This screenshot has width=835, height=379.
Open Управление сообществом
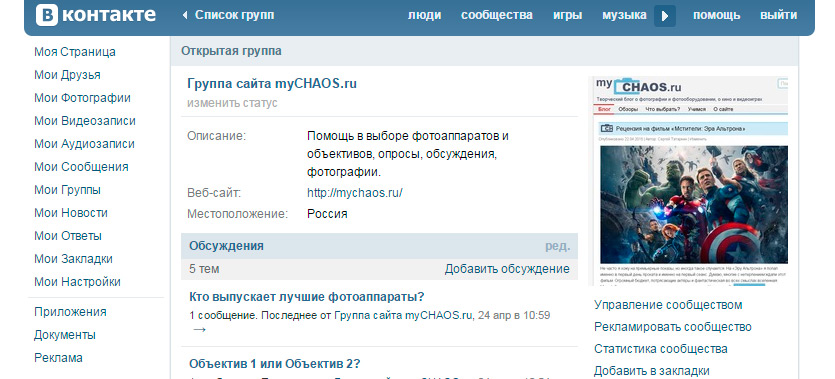coord(668,305)
